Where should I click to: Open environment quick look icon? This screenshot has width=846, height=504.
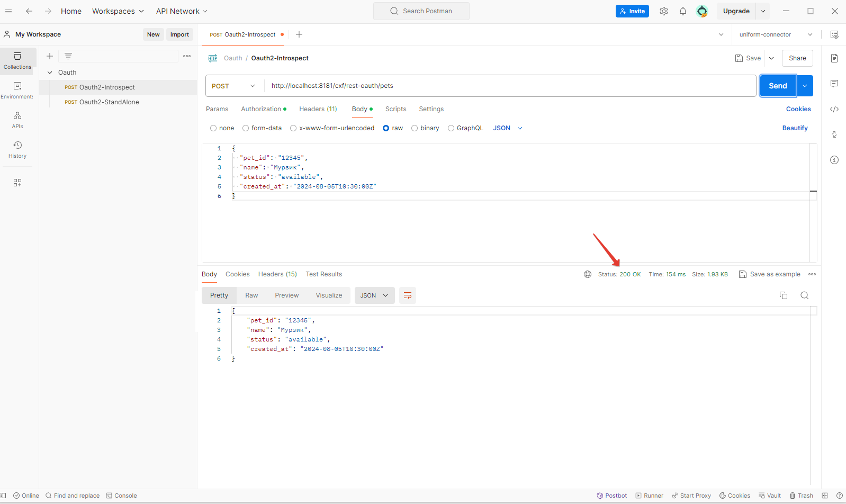(x=834, y=34)
